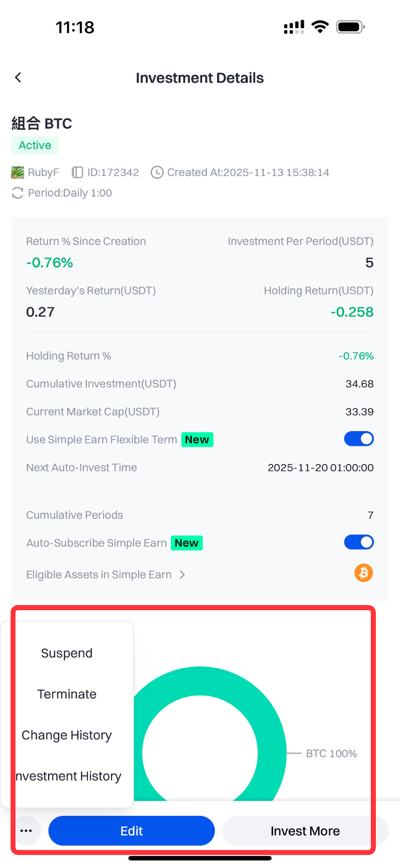Tap the green Active status badge
This screenshot has width=400, height=868.
click(35, 145)
